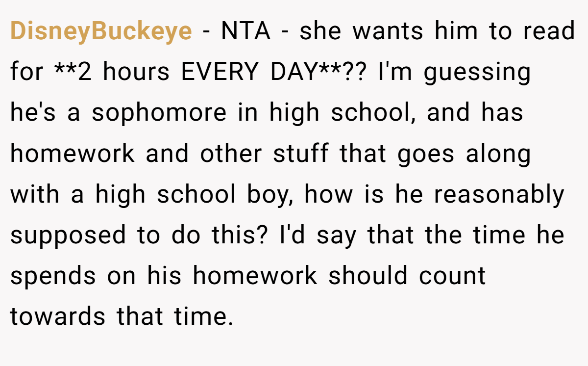Click the NTA verdict text
Screen dimensions: 588x366
[246, 32]
